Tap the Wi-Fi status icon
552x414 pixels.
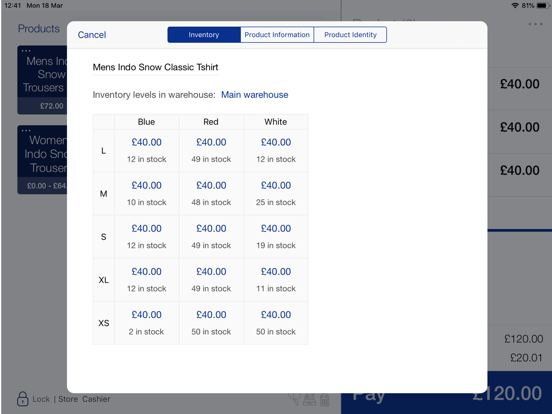click(x=515, y=5)
